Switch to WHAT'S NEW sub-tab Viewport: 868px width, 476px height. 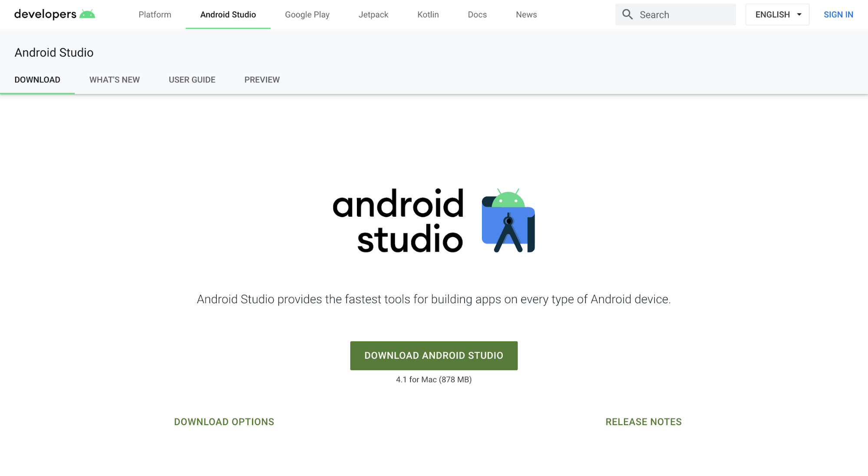point(115,80)
